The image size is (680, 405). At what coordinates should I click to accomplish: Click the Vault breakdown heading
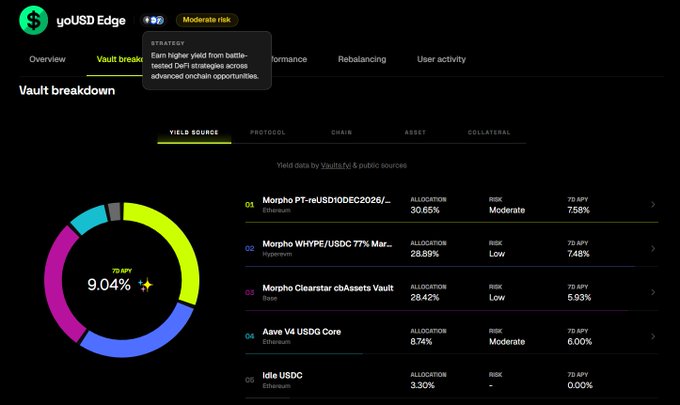[67, 91]
